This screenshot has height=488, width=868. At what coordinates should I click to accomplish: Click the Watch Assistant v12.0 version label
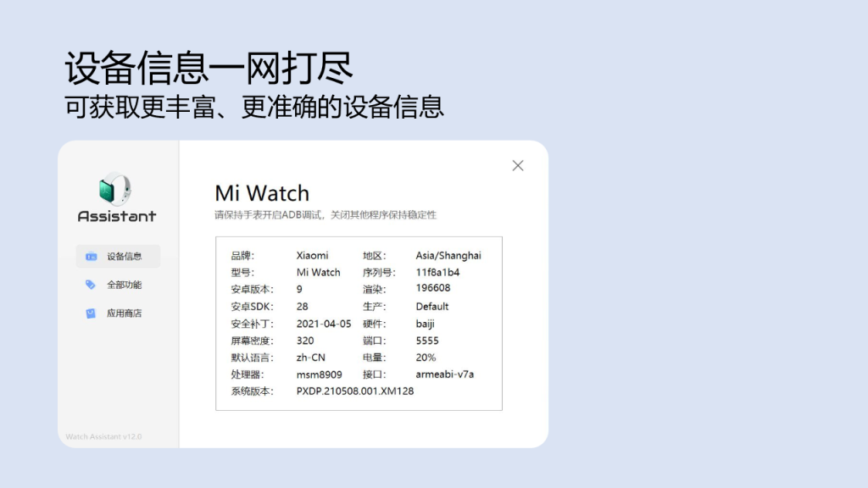pyautogui.click(x=103, y=437)
